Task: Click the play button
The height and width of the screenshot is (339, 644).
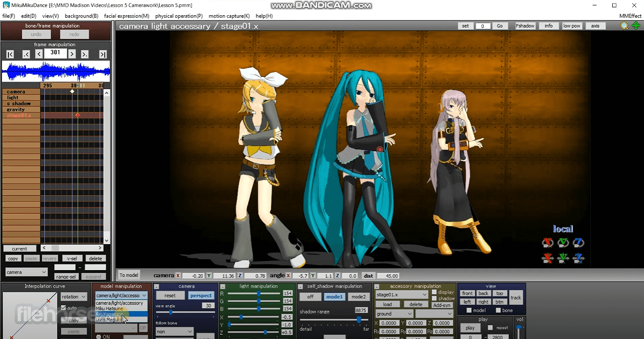Action: pos(470,328)
